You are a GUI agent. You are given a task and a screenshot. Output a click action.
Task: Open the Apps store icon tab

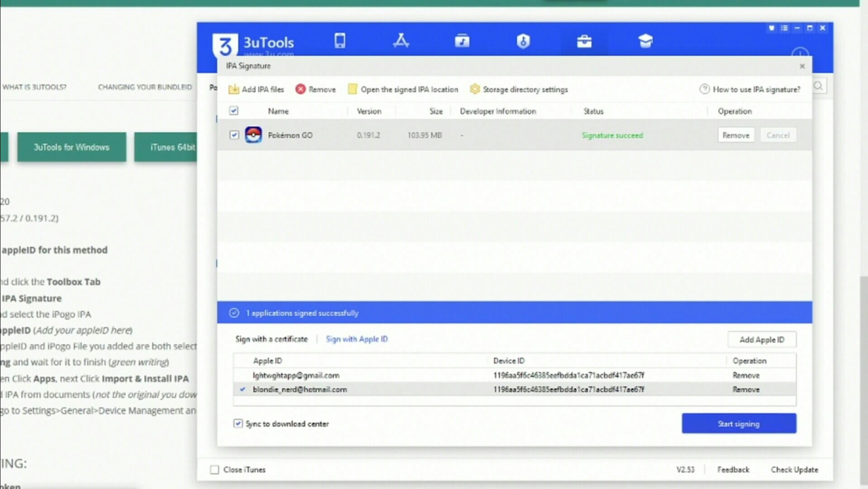coord(401,41)
